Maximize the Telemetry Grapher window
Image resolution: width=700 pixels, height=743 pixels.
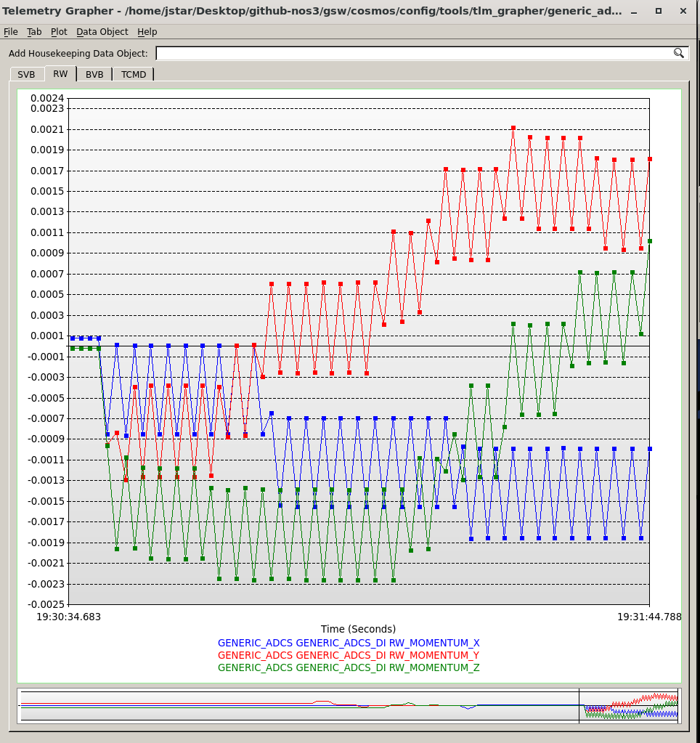(659, 11)
